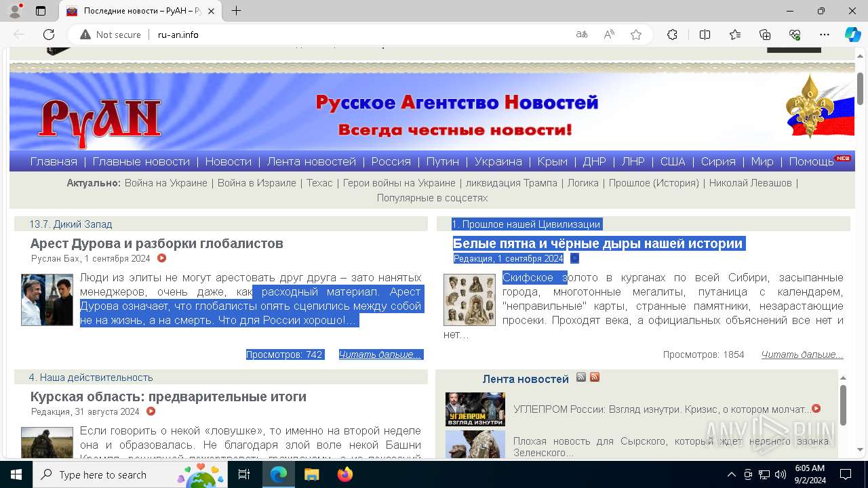Viewport: 868px width, 488px height.
Task: Open the favorites list icon
Action: (735, 35)
